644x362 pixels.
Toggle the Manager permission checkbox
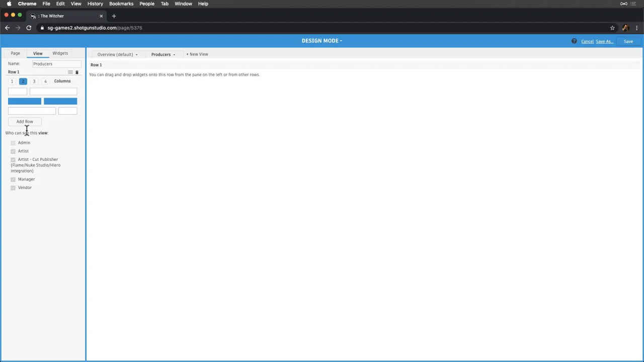tap(13, 179)
